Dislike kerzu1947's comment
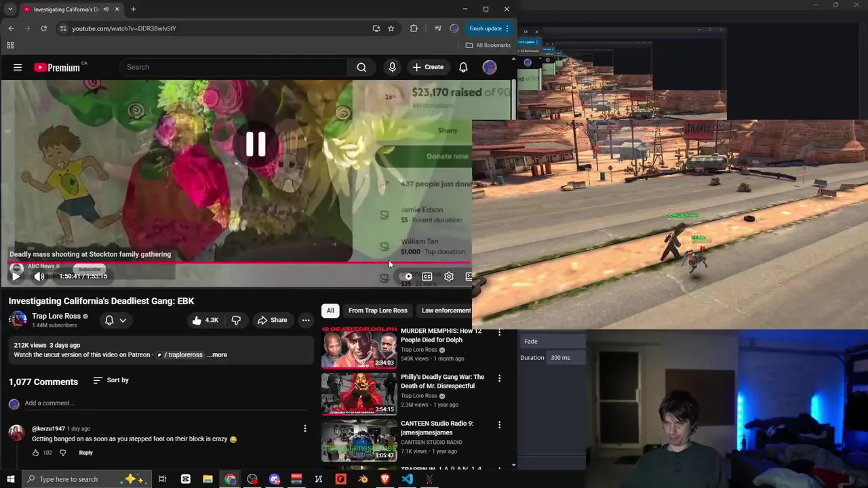 pyautogui.click(x=63, y=453)
